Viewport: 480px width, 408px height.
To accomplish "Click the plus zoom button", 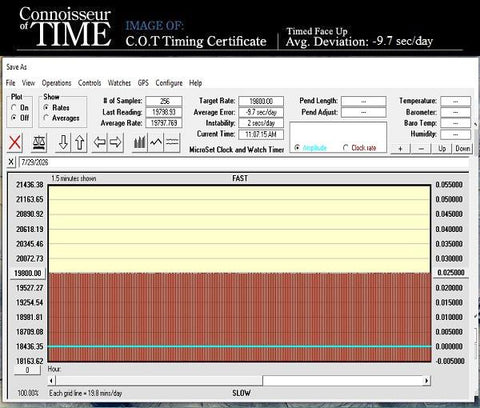I will (400, 148).
